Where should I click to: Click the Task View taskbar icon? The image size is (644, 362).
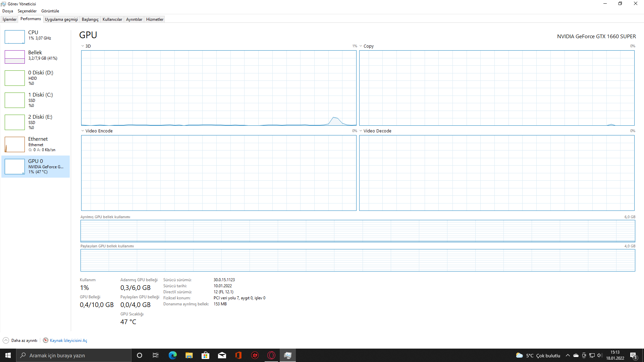(x=156, y=355)
